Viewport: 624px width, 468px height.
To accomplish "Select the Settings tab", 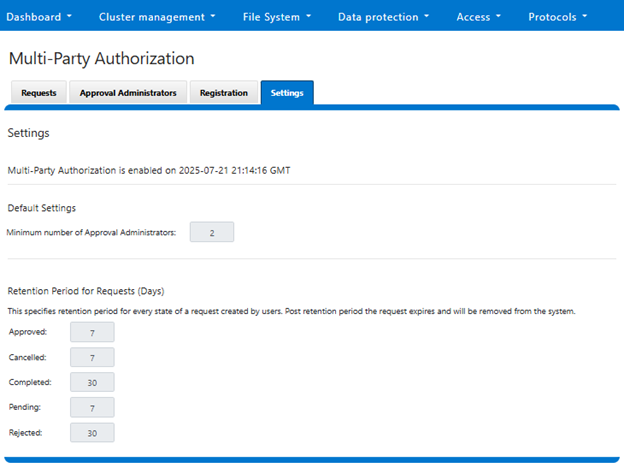I will (287, 93).
